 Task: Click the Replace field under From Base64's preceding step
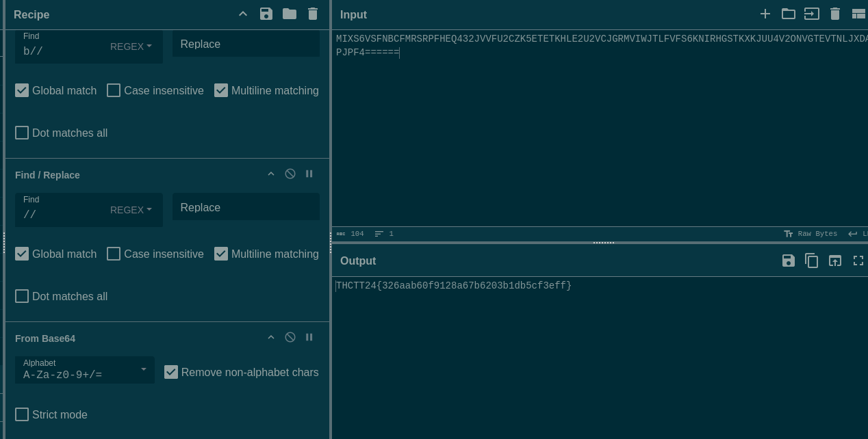(x=246, y=208)
